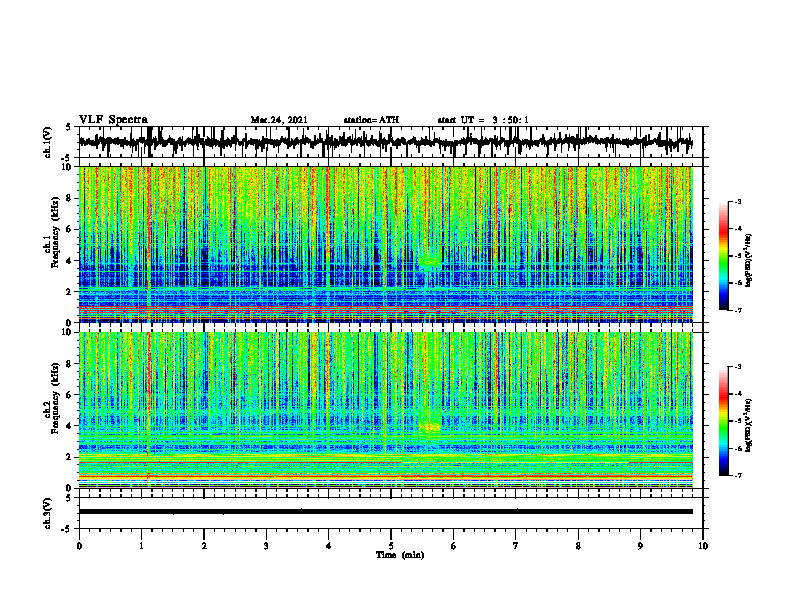
Task: Click the '2' tick on the time axis
Action: pos(204,546)
